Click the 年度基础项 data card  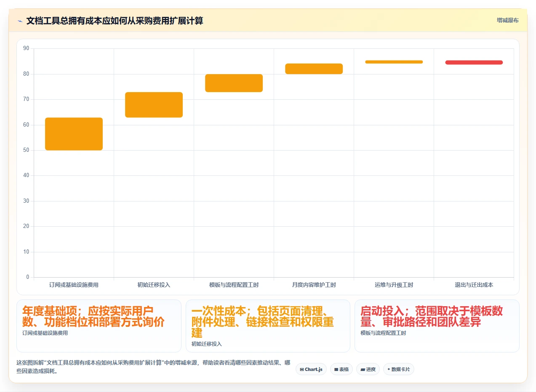tap(99, 326)
